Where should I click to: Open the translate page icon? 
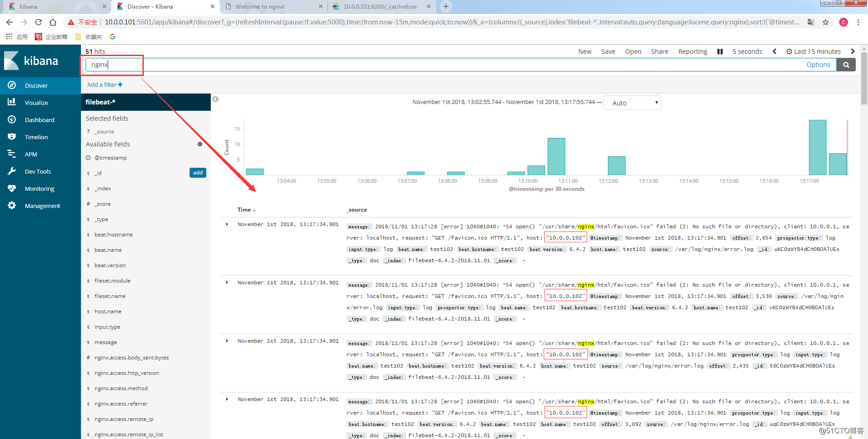[x=811, y=22]
